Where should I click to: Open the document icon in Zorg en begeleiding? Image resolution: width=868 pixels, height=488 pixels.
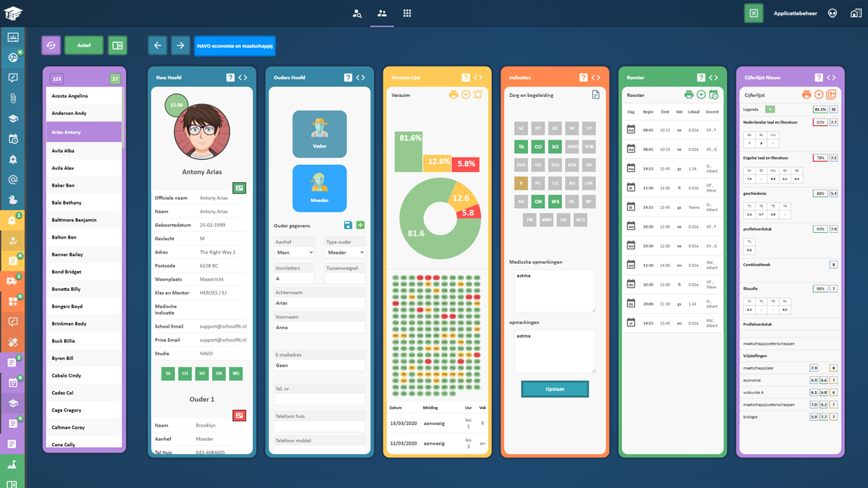595,95
